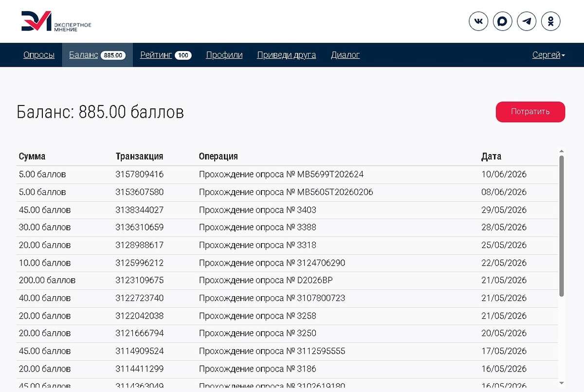Click the date 28/05/2026
584x392 pixels.
(504, 227)
